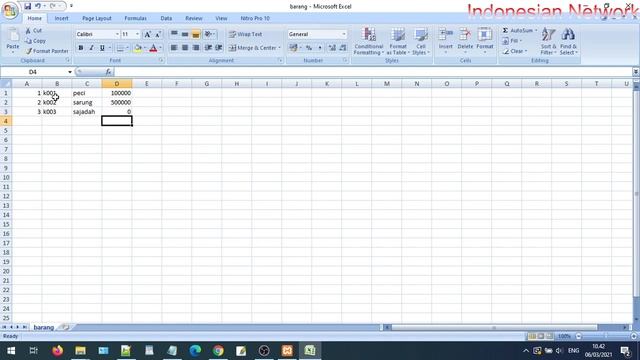Save workbook from Quick Access Toolbar

[x=27, y=6]
